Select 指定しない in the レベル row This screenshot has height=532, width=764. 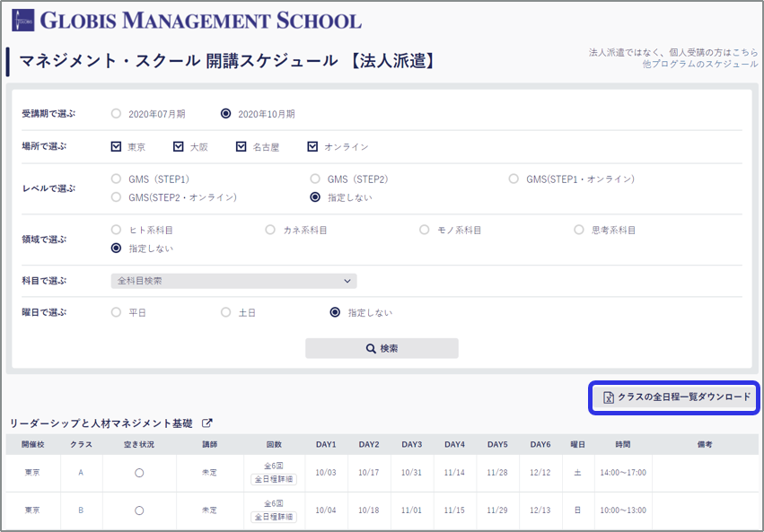coord(315,197)
